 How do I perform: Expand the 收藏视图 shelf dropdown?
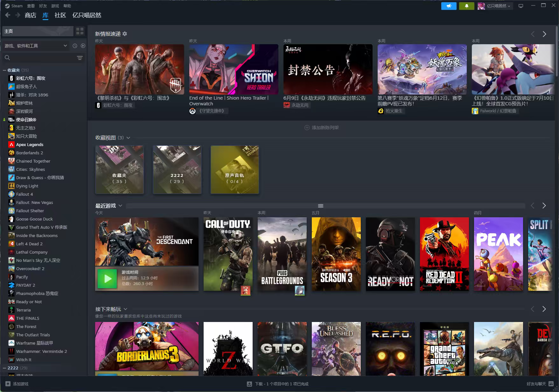pyautogui.click(x=128, y=138)
